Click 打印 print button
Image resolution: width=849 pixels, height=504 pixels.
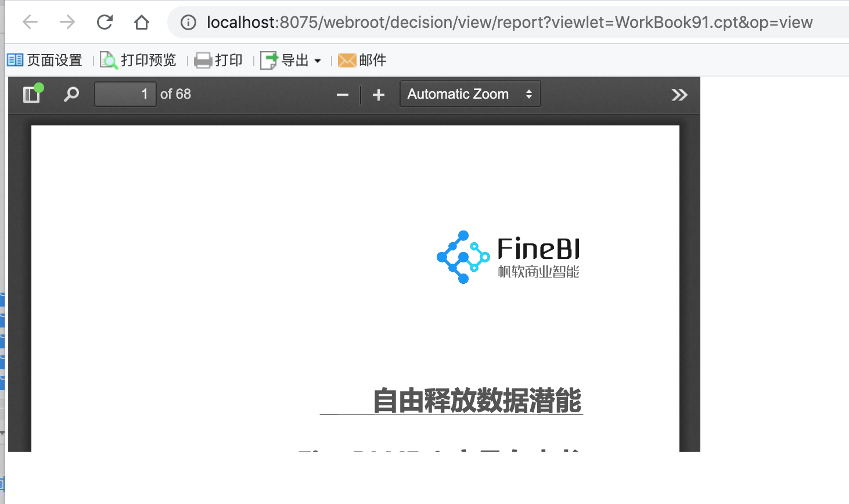tap(218, 60)
